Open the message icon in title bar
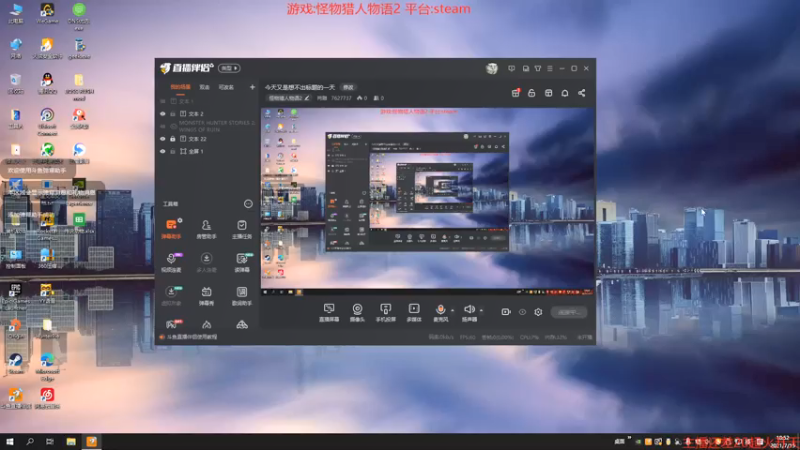The width and height of the screenshot is (800, 450). click(511, 68)
